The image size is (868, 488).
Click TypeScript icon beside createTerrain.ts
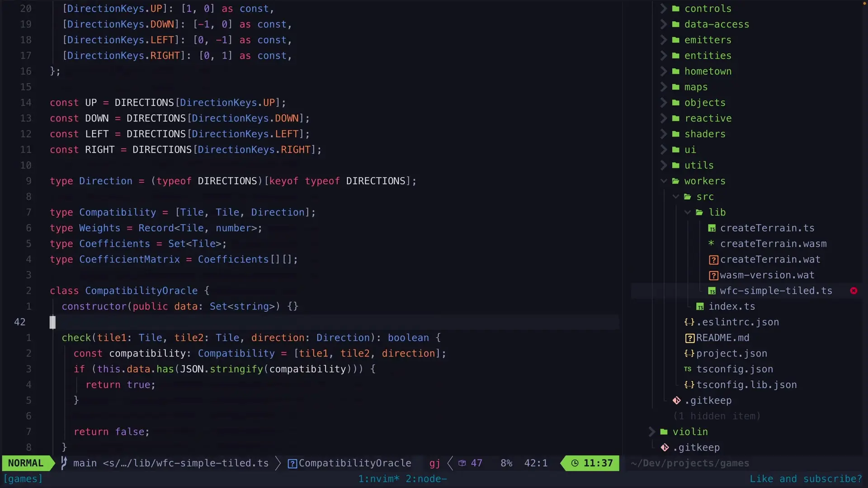pos(712,228)
